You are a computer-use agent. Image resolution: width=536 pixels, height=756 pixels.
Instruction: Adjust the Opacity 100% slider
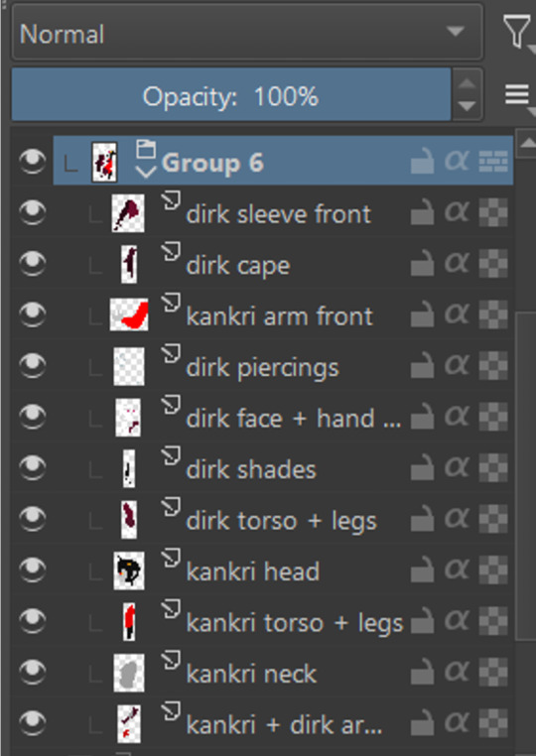point(231,94)
